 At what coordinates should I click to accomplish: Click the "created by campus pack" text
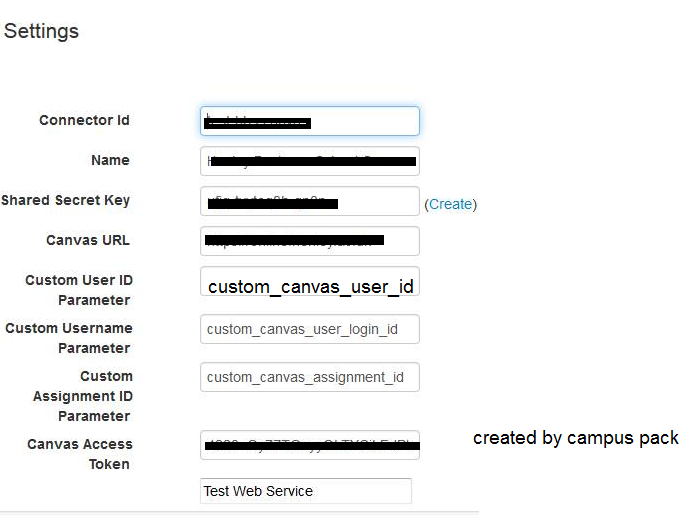click(x=575, y=438)
